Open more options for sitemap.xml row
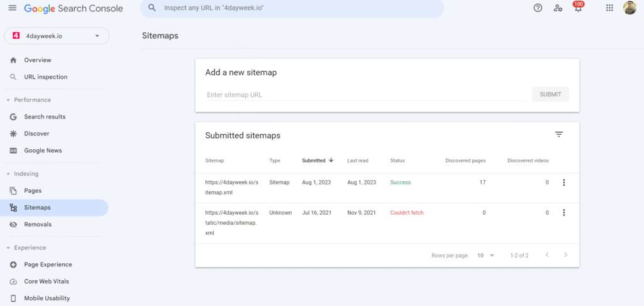Viewport: 644px width, 306px height. pyautogui.click(x=563, y=182)
